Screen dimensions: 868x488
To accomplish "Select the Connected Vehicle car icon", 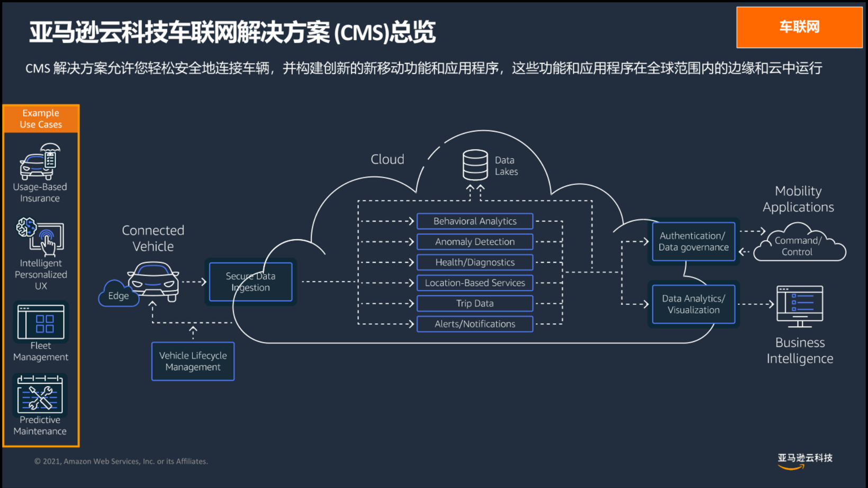I will tap(153, 281).
